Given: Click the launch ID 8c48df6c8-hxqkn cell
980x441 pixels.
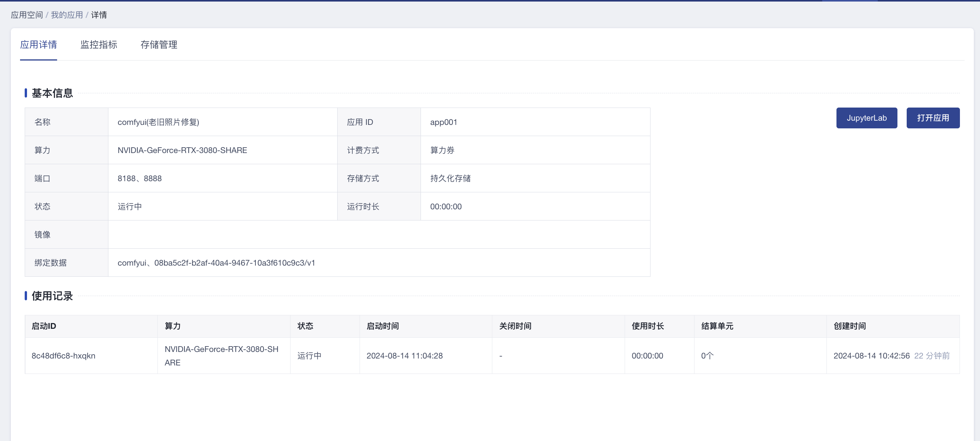Looking at the screenshot, I should pyautogui.click(x=63, y=356).
